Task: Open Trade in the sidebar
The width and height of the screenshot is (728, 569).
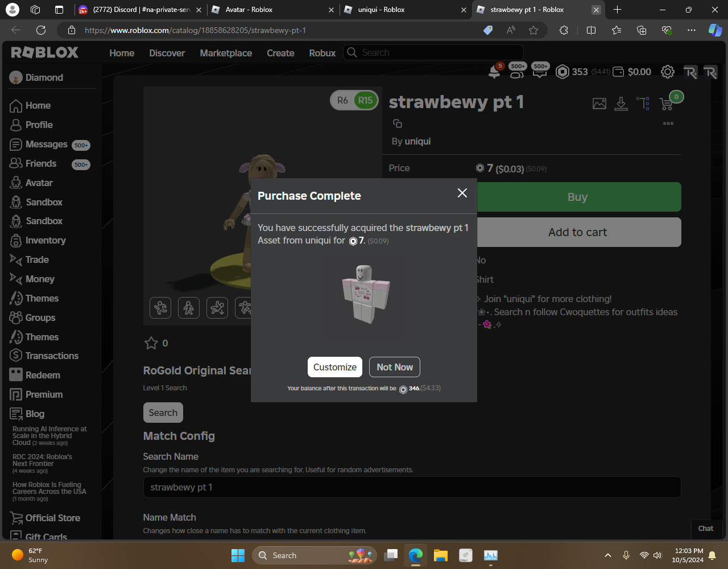Action: pos(37,259)
